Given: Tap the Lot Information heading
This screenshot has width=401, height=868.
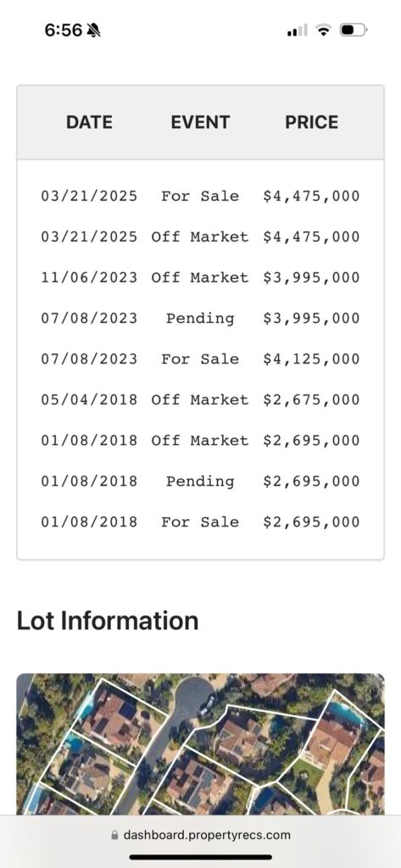Looking at the screenshot, I should (108, 620).
